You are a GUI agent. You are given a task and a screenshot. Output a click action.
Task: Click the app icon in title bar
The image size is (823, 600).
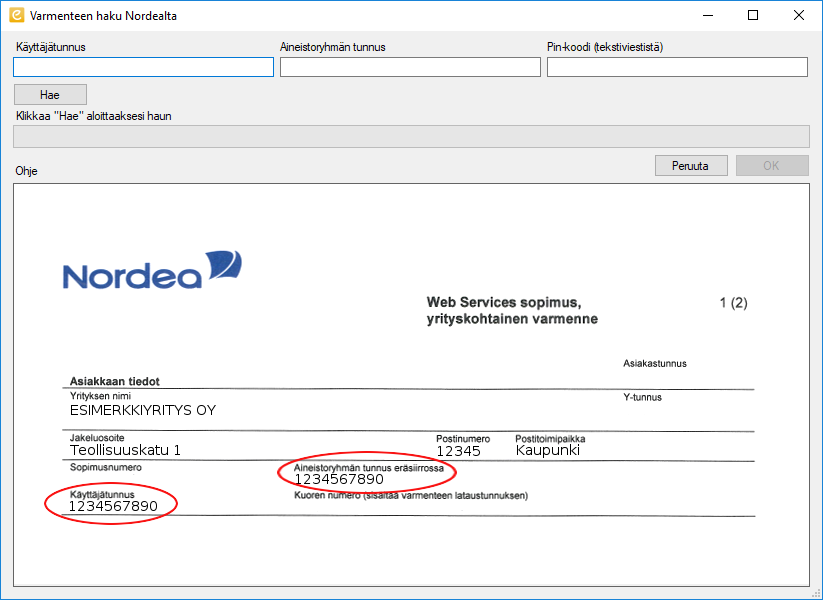tap(17, 15)
